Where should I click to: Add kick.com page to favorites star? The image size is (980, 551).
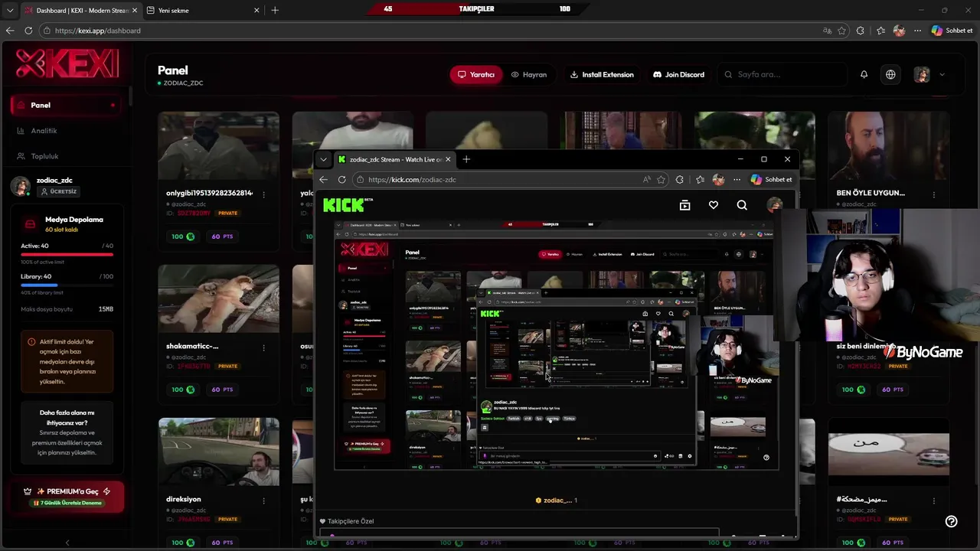click(x=661, y=179)
